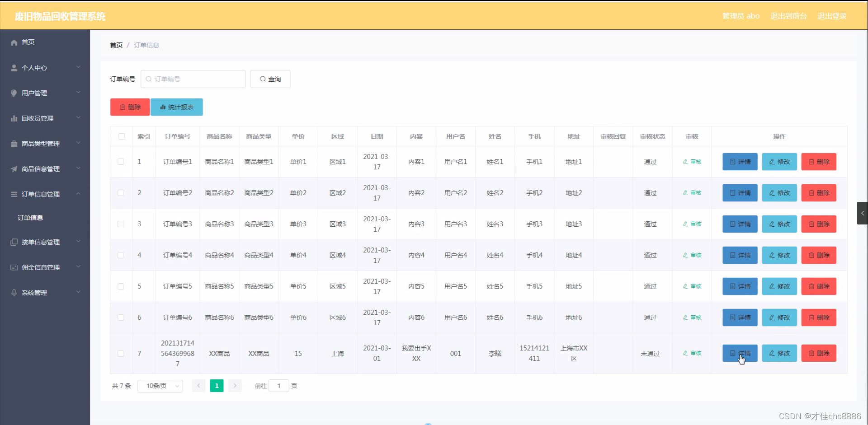Screen dimensions: 868x425
Task: Click the 审核 edit icon in row 2
Action: point(685,193)
